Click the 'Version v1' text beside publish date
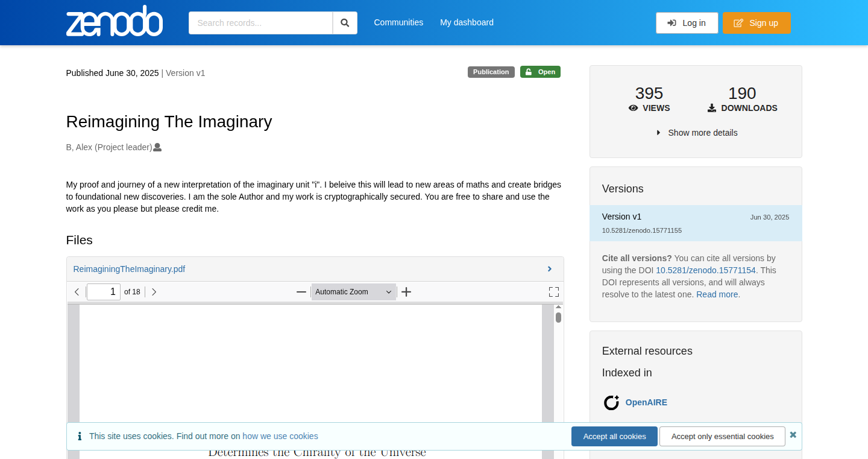Screen dimensions: 868x459 (x=186, y=73)
